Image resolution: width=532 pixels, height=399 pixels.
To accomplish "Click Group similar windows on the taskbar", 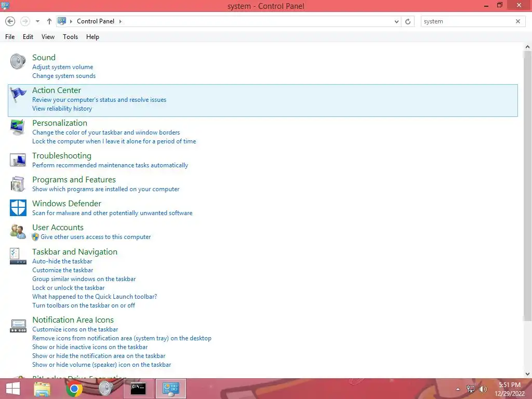I will (x=84, y=279).
